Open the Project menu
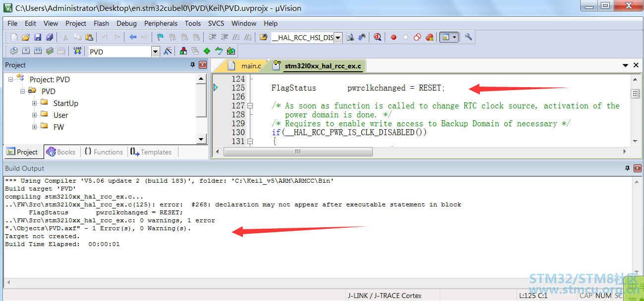Screen dimensions: 644x301 (x=76, y=23)
